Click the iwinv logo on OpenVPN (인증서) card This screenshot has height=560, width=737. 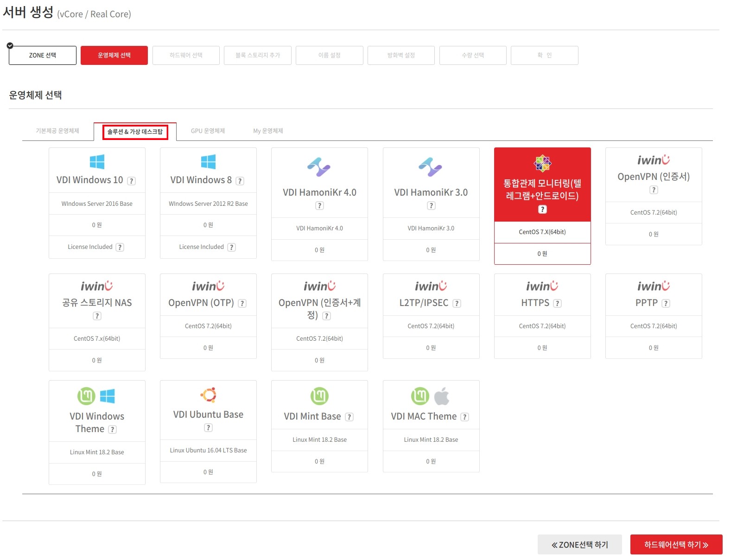coord(654,160)
